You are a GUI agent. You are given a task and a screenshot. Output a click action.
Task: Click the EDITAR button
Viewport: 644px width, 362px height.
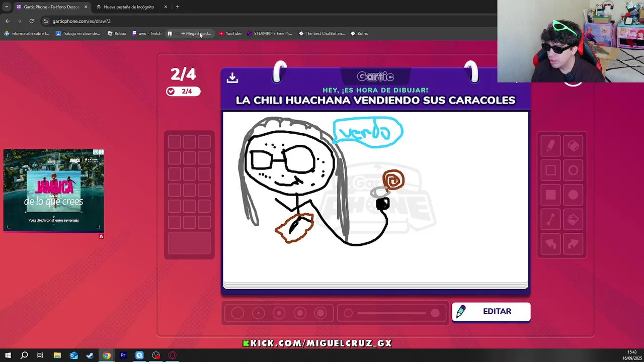pos(491,312)
